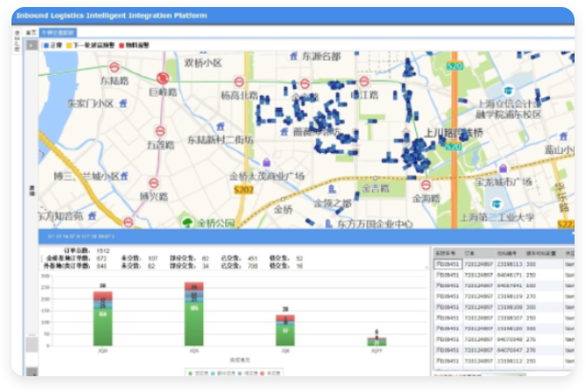The image size is (586, 392).
Task: Click the S20 highway shield on map
Action: (454, 65)
